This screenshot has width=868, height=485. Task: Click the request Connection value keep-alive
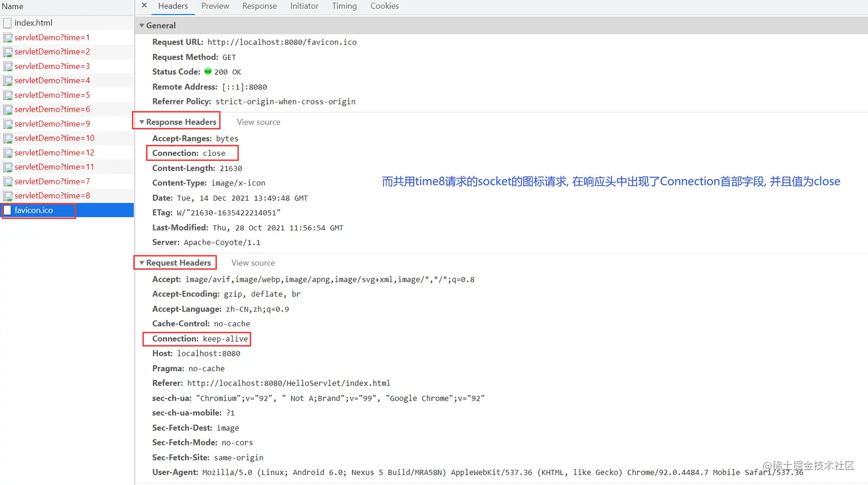(x=226, y=339)
